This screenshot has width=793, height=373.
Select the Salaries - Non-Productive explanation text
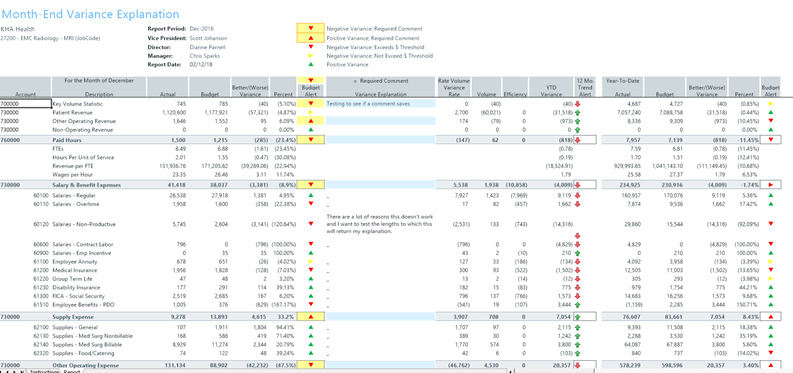tap(379, 224)
